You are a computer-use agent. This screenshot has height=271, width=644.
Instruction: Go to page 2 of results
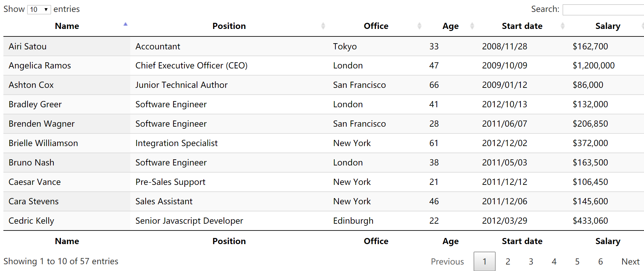click(508, 261)
